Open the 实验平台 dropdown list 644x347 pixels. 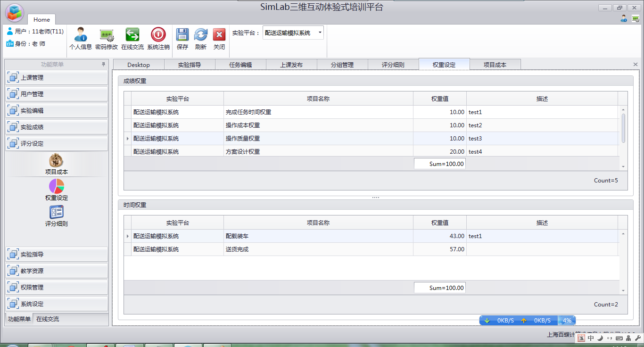tap(320, 33)
